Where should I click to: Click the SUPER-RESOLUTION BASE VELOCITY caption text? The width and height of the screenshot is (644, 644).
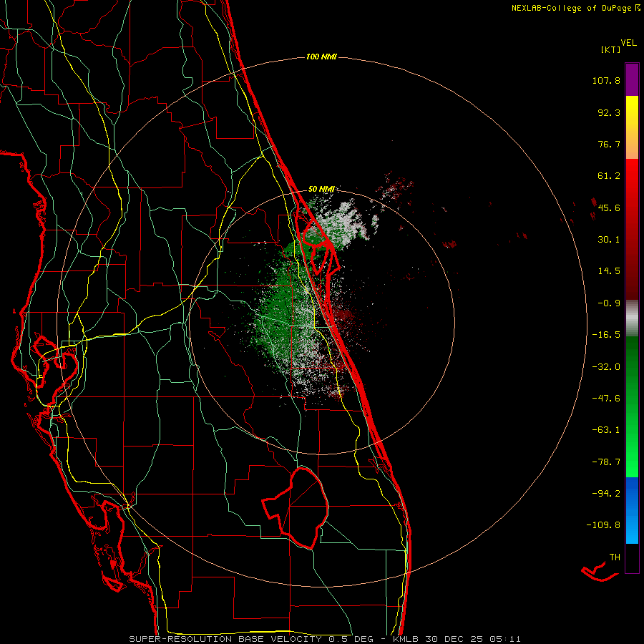coord(225,639)
